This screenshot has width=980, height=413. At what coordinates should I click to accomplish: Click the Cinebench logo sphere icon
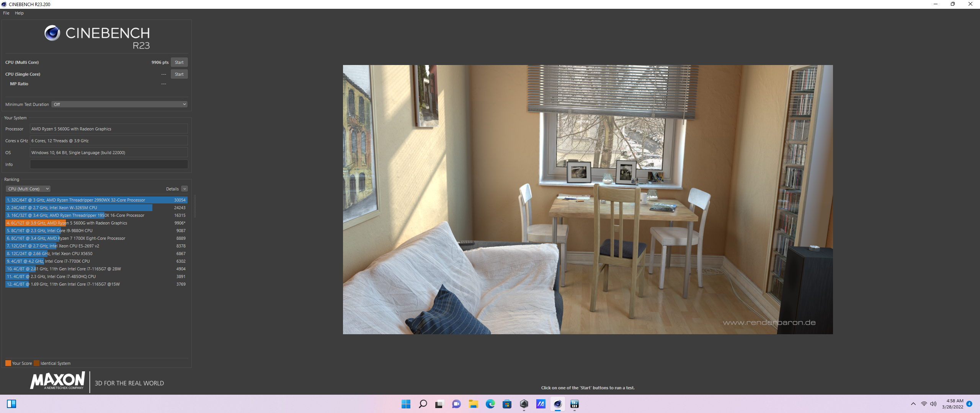[52, 33]
